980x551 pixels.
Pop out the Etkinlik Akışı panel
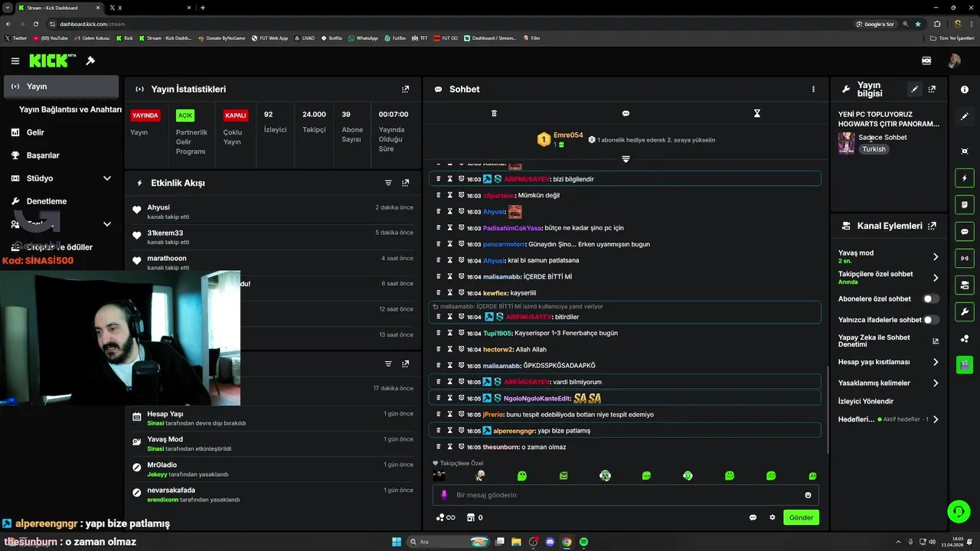(x=406, y=183)
